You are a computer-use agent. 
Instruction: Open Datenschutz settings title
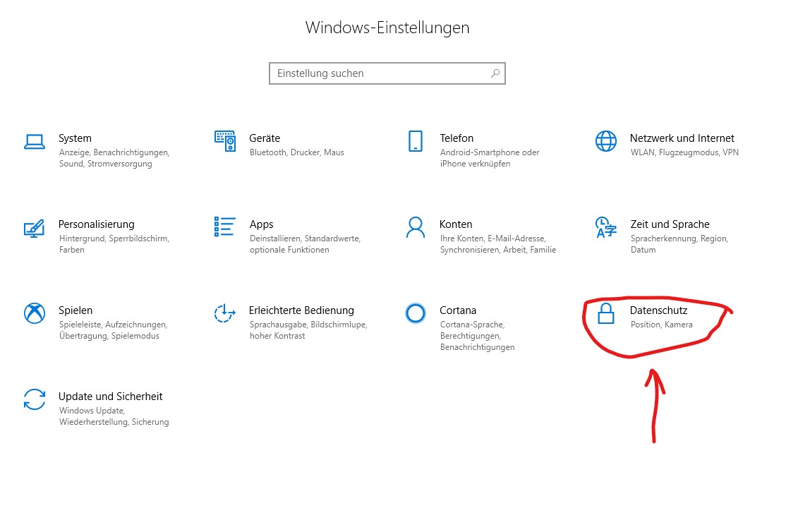click(x=658, y=310)
